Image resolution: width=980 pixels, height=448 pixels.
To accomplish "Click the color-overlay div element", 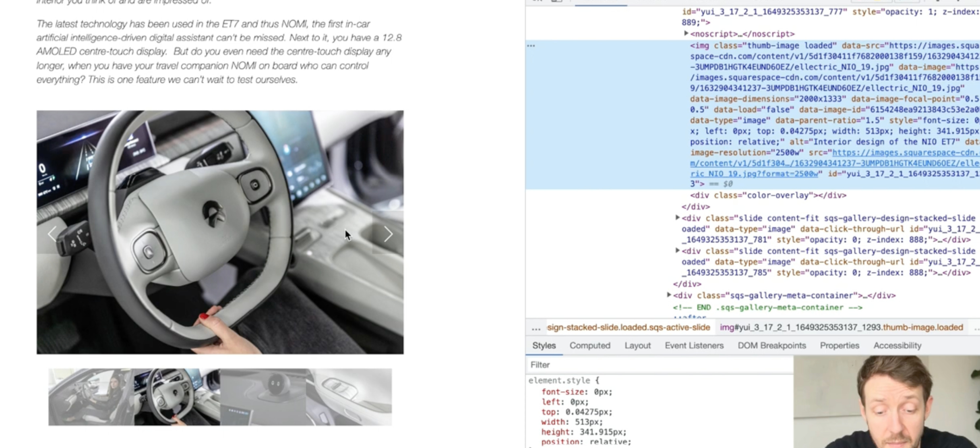I will coord(768,195).
